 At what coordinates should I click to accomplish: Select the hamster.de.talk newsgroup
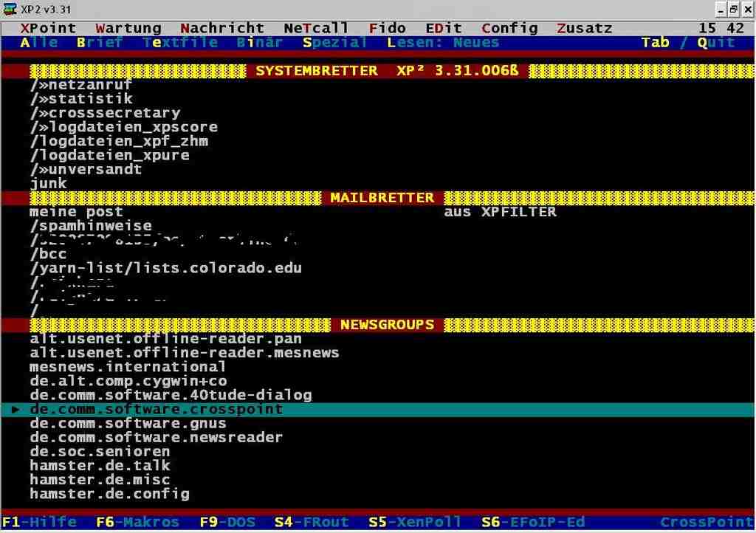100,466
